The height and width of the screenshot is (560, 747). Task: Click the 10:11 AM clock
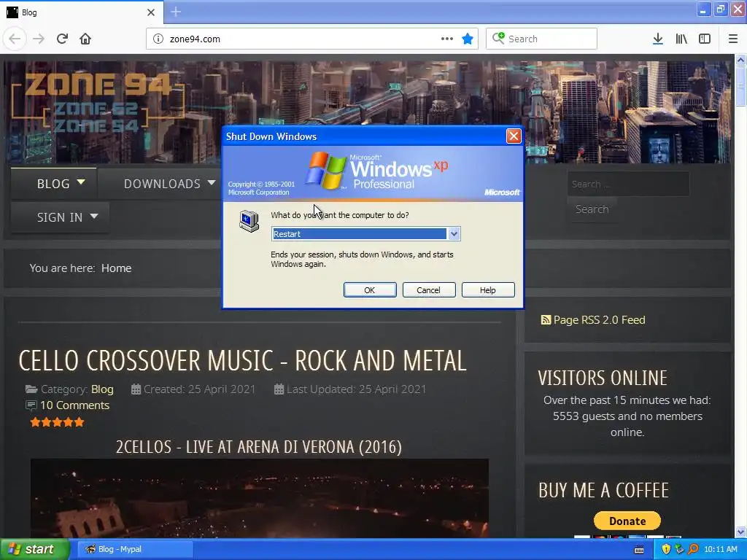720,549
